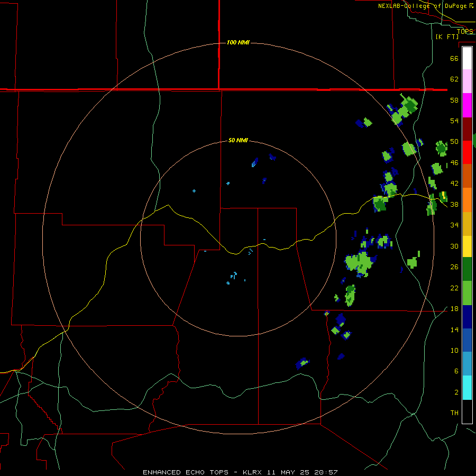Click the legend value 6
The height and width of the screenshot is (476, 476).
coord(456,371)
